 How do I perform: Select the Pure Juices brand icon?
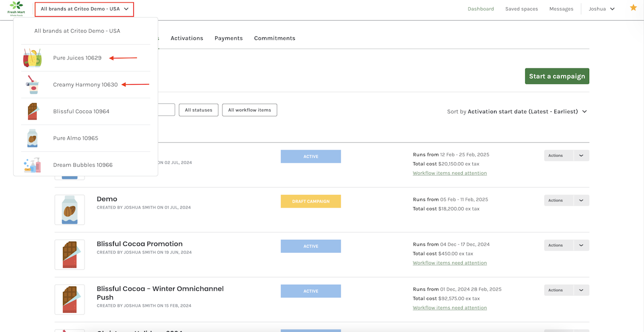(x=33, y=58)
